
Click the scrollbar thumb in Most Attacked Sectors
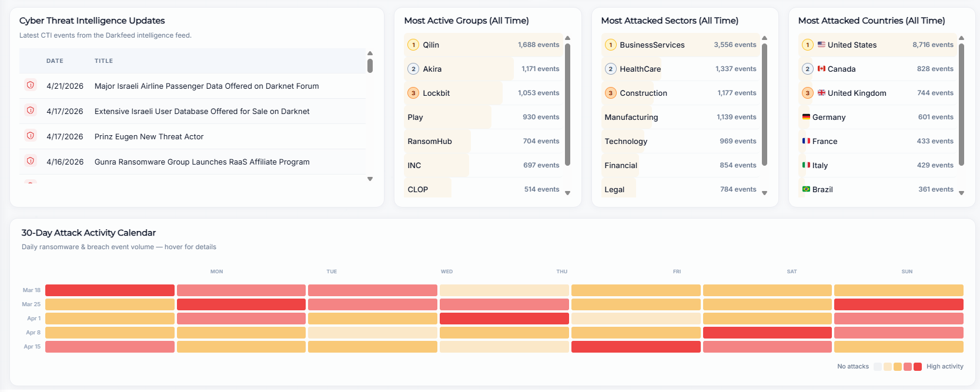[764, 105]
